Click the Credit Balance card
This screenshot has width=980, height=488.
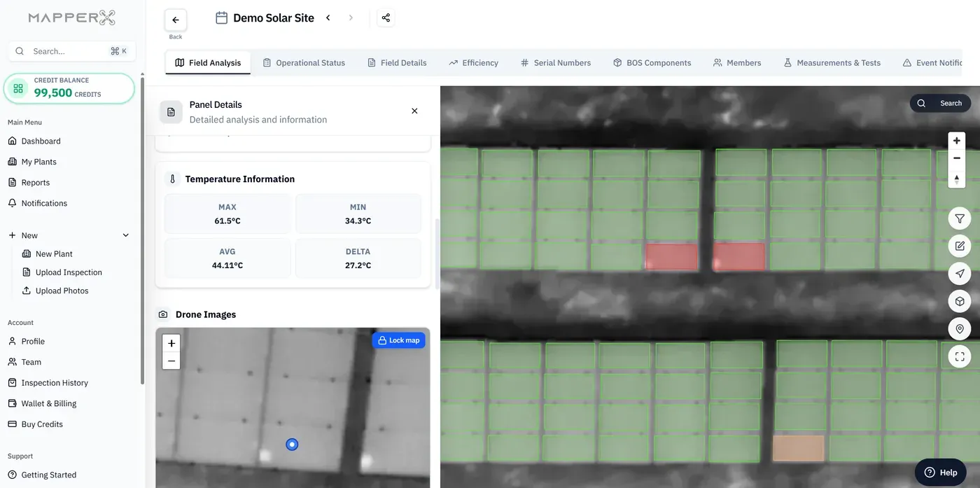point(69,88)
